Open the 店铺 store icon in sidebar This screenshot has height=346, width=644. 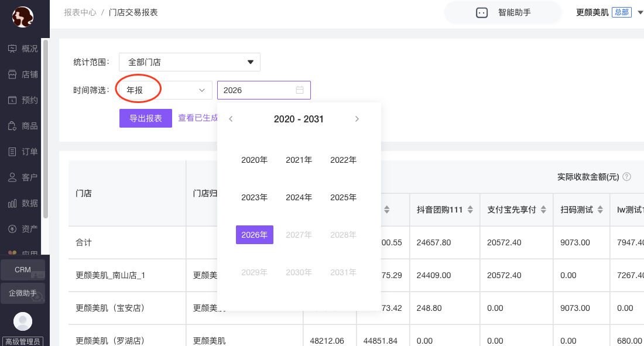pyautogui.click(x=12, y=74)
